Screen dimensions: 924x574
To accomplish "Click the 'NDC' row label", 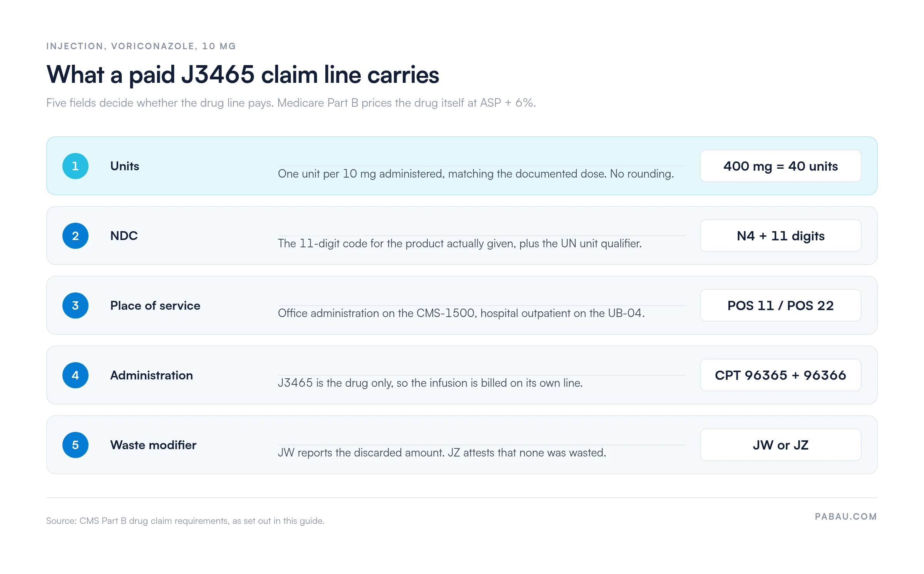I will 124,236.
